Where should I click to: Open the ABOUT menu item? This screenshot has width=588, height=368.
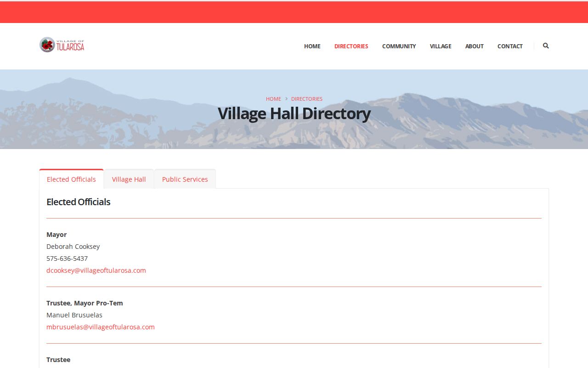[x=475, y=46]
